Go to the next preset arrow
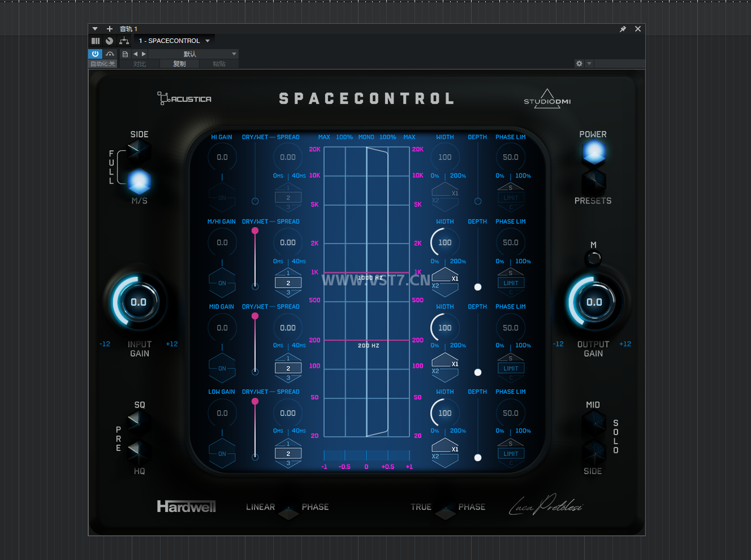Viewport: 751px width, 560px height. [144, 54]
